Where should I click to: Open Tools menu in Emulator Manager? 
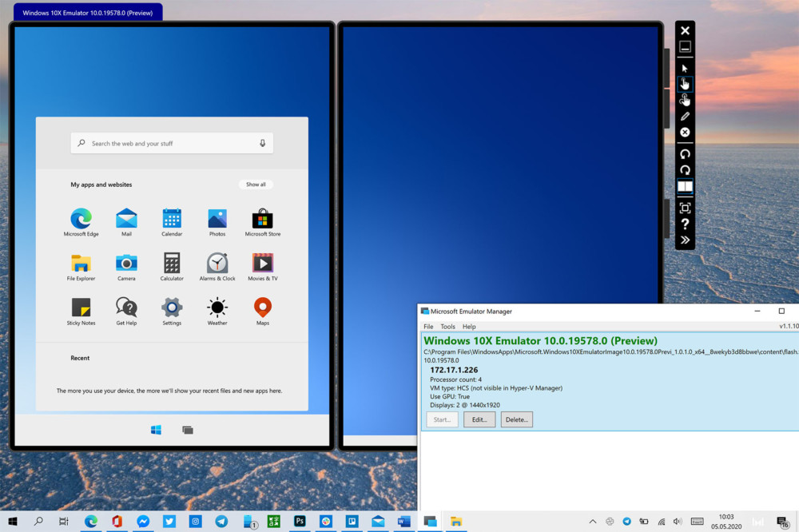click(x=448, y=327)
